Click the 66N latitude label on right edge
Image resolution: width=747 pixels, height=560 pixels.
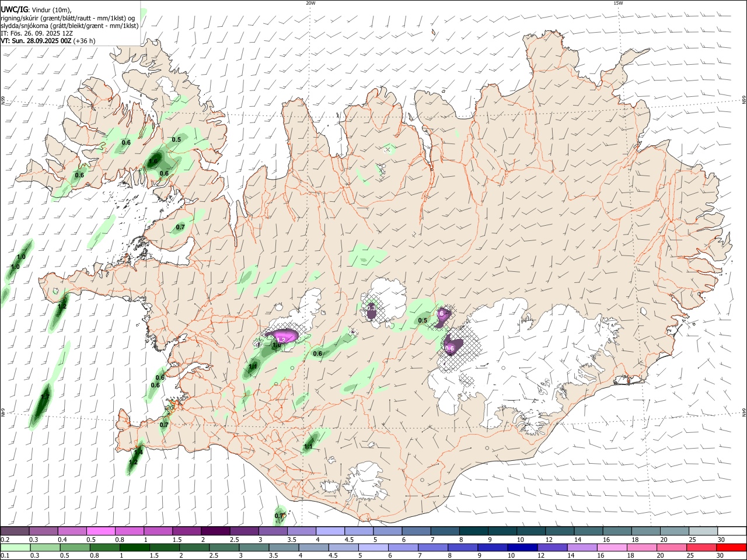744,100
